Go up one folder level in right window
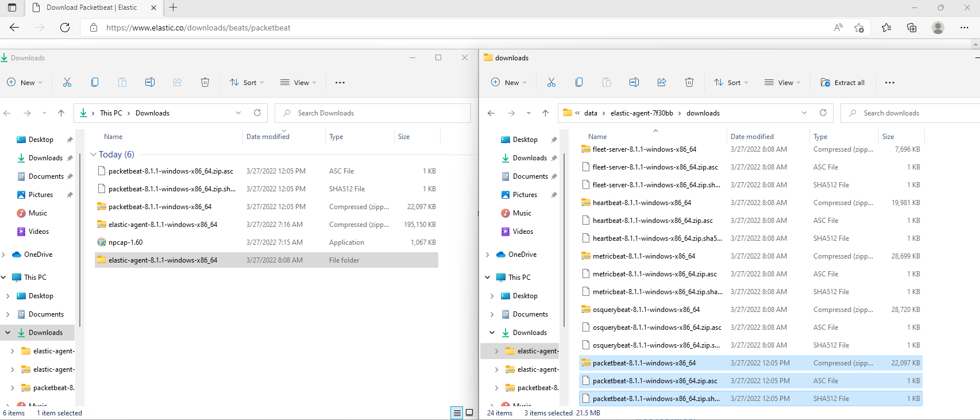This screenshot has height=420, width=980. [x=545, y=113]
